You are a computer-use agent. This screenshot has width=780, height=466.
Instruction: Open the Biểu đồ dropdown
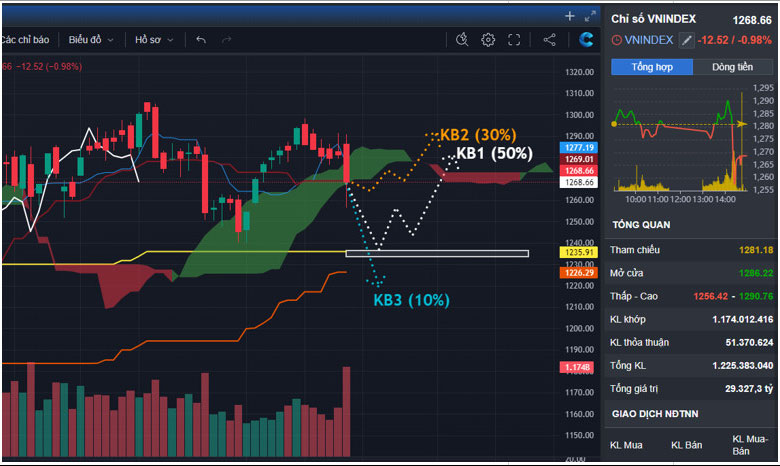(x=90, y=40)
